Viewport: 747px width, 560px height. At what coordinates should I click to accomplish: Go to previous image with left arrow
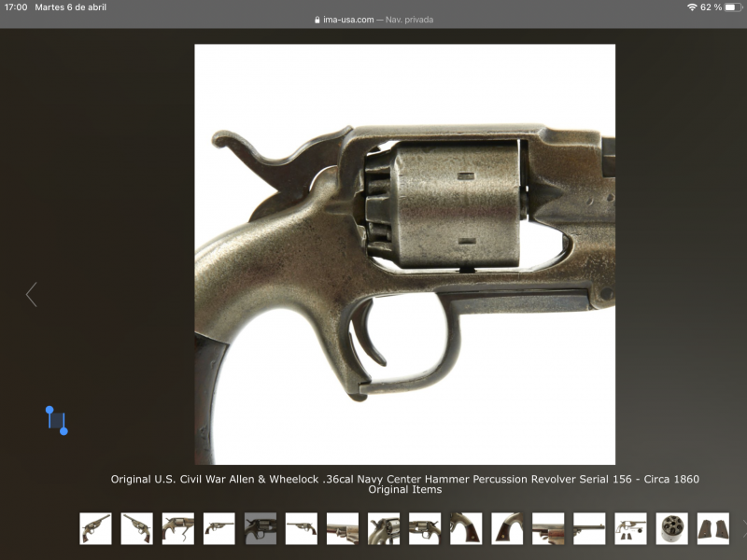click(x=31, y=295)
